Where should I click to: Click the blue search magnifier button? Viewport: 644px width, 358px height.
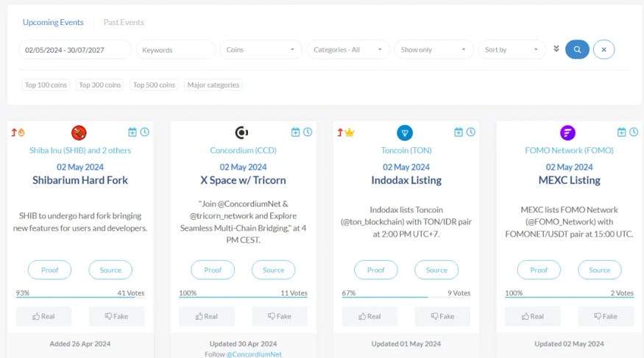[x=577, y=49]
